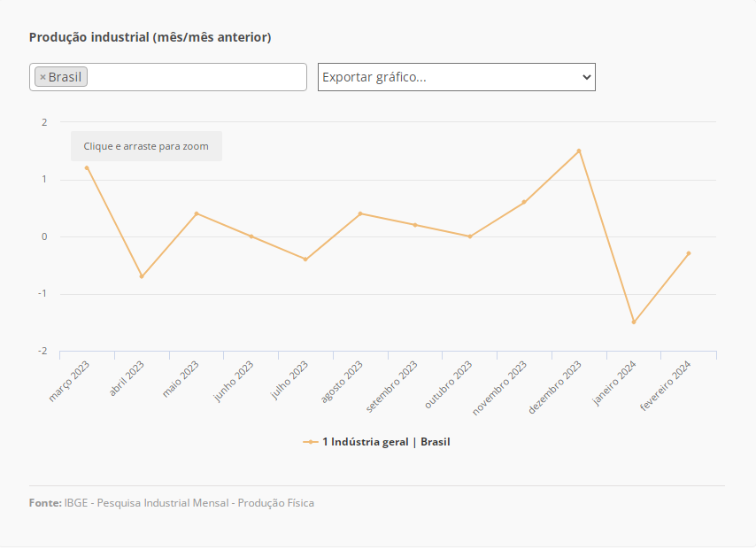This screenshot has width=756, height=550.
Task: Click the março 2023 data point
Action: click(x=87, y=167)
